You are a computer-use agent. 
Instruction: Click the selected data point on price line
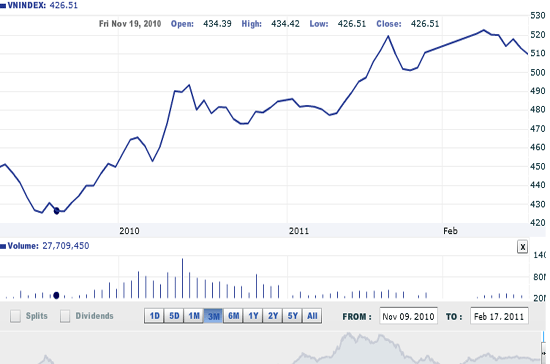(x=56, y=211)
